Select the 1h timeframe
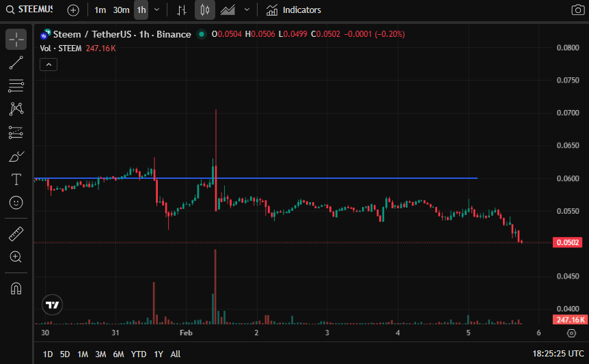 [x=141, y=10]
